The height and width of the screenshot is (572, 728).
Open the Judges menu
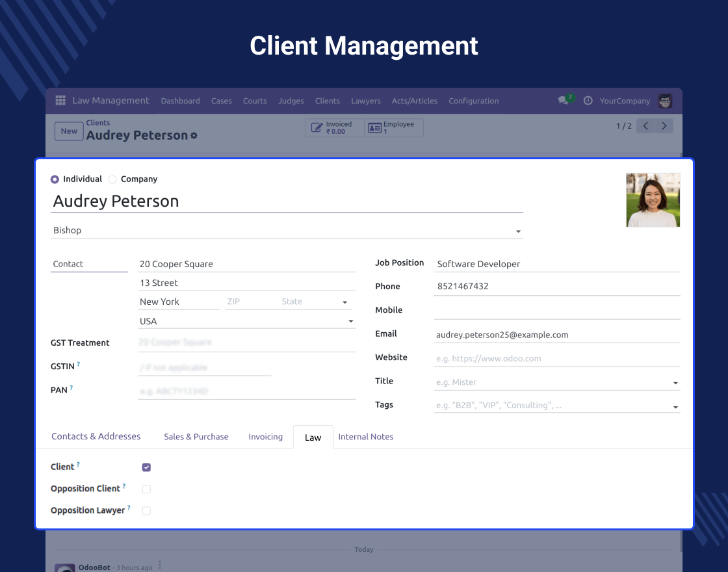(x=291, y=101)
